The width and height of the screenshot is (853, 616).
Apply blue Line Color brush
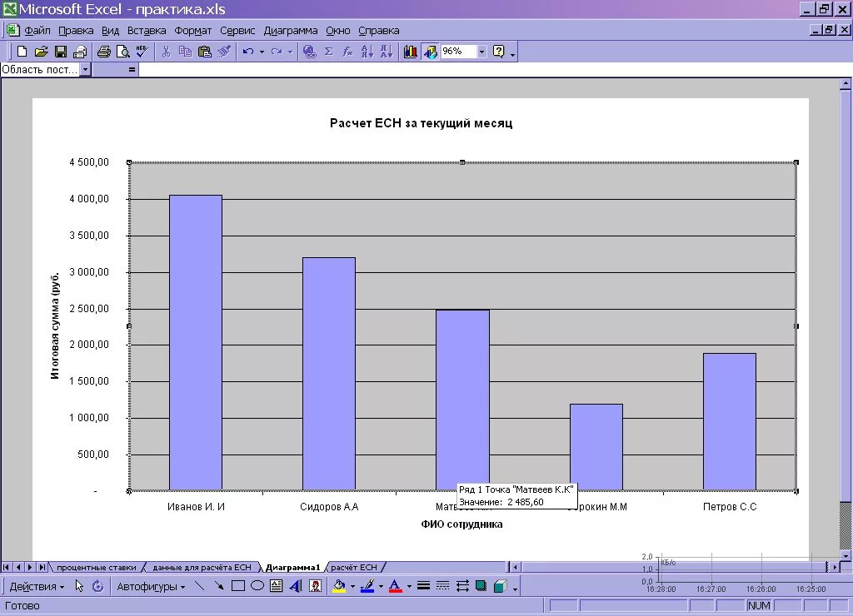(367, 586)
